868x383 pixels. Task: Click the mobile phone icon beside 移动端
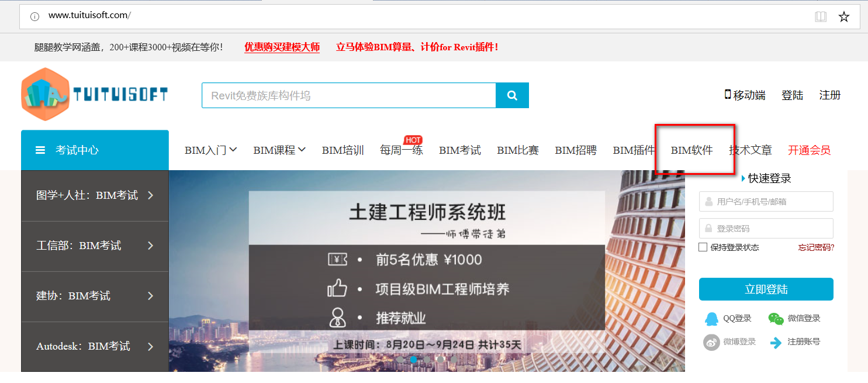[x=728, y=94]
